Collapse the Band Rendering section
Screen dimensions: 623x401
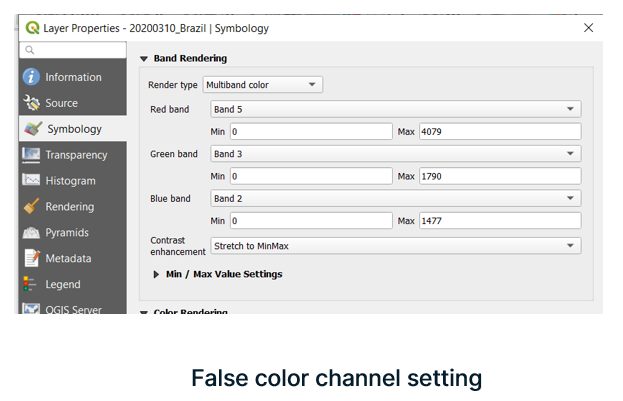pyautogui.click(x=144, y=59)
